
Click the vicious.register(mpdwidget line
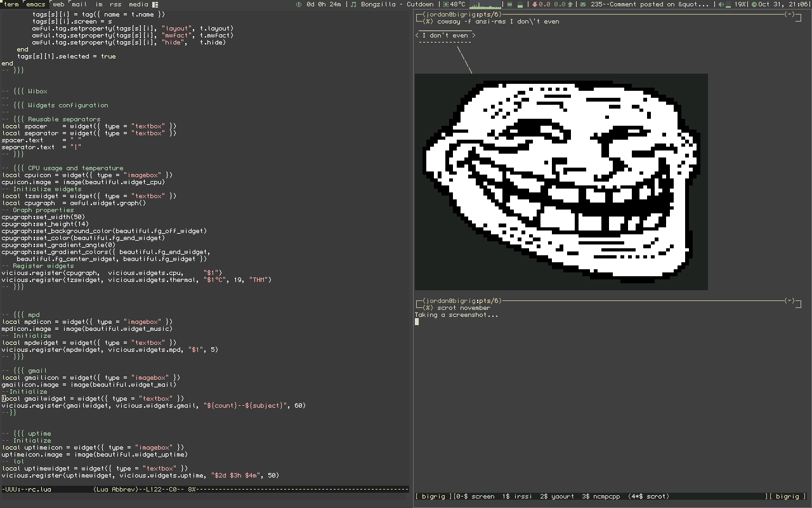pos(110,350)
